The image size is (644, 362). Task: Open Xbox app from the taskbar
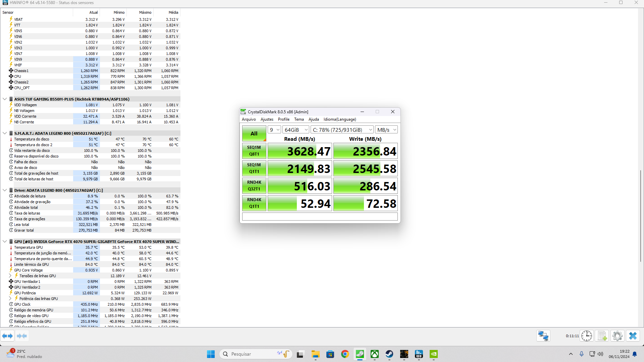[375, 354]
